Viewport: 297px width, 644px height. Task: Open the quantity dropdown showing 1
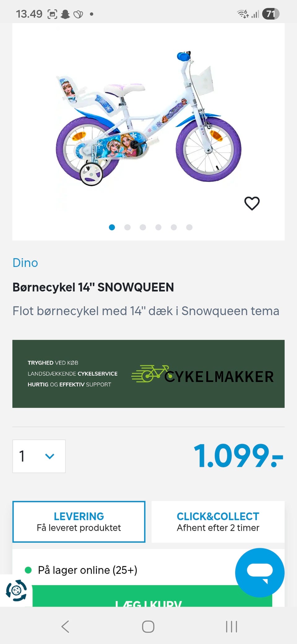coord(39,456)
